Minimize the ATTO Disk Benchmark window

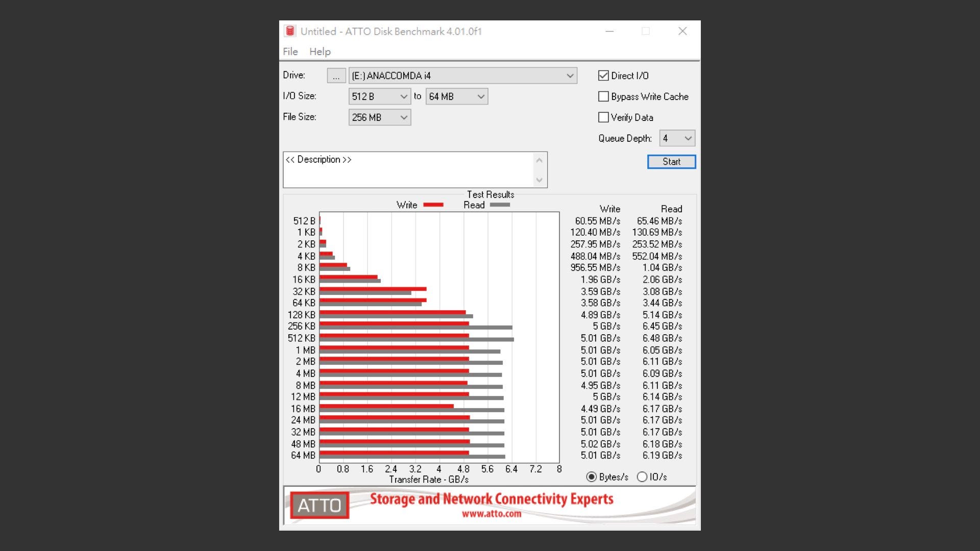click(609, 31)
